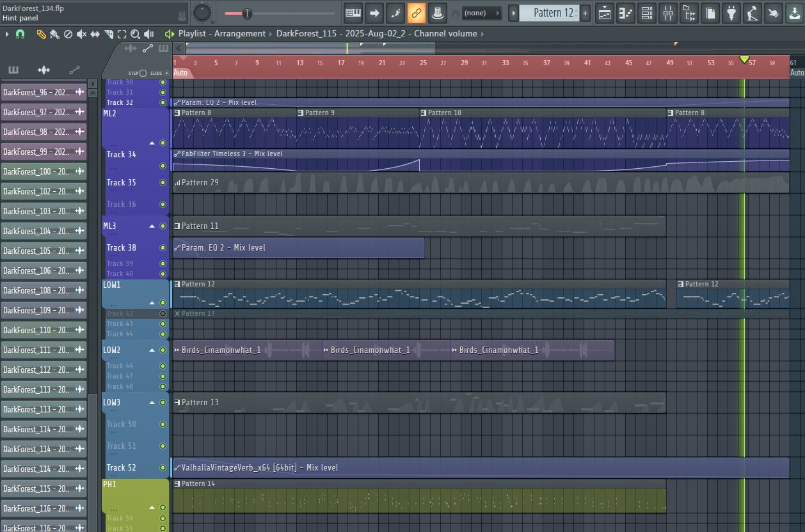Toggle the magnet snap icon

coord(20,34)
